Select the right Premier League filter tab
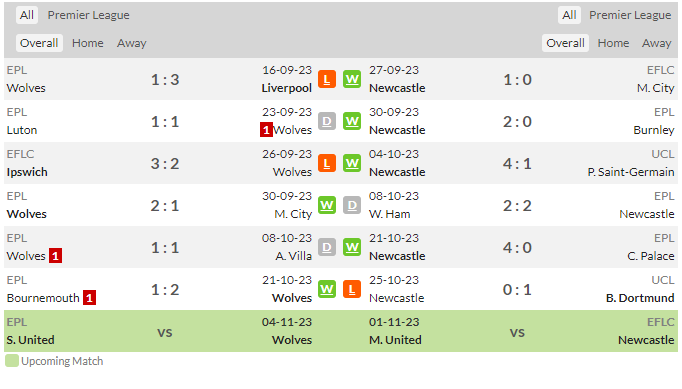 630,15
